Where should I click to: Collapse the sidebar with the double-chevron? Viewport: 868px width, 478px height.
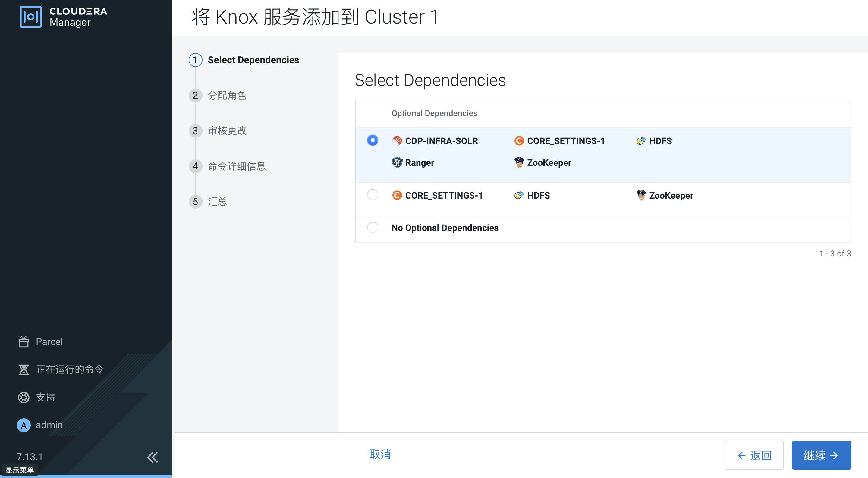pos(153,458)
